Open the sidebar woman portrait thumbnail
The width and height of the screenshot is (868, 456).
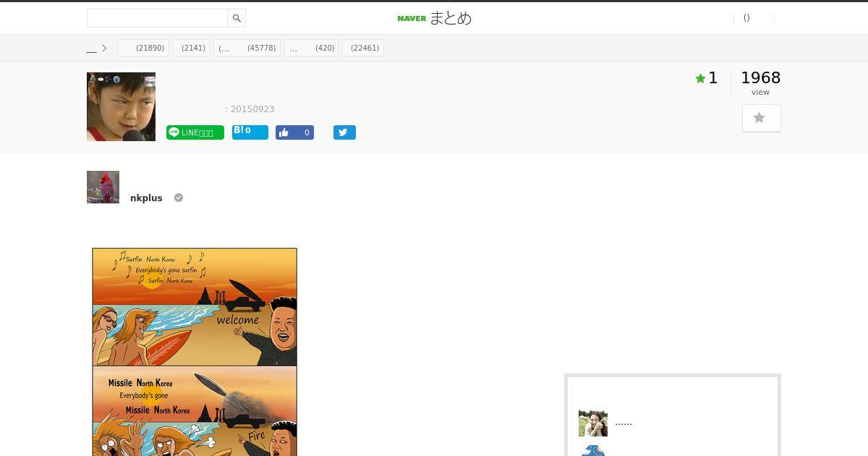coord(593,423)
